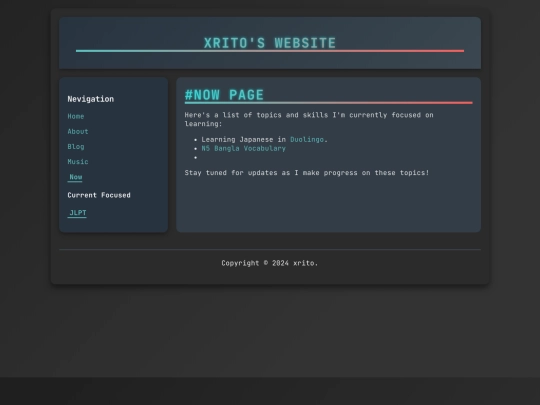Screen dimensions: 540x405
Task: Open the Blog link in sidebar
Action: pos(76,147)
